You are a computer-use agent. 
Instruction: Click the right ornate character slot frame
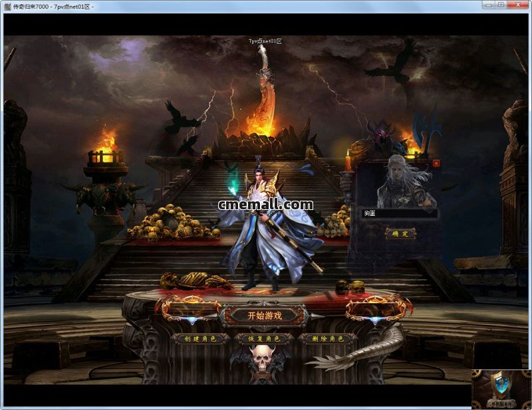tap(378, 308)
